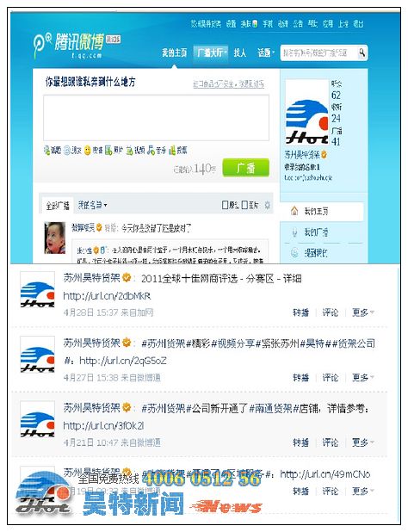Click the 换肤 skin icon in top bar
This screenshot has height=532, width=408.
pos(255,23)
